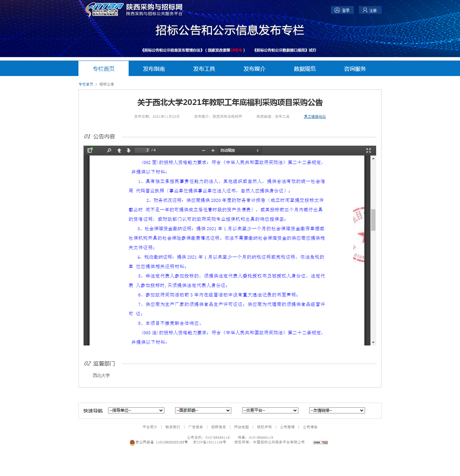Go to next PDF page

point(129,150)
